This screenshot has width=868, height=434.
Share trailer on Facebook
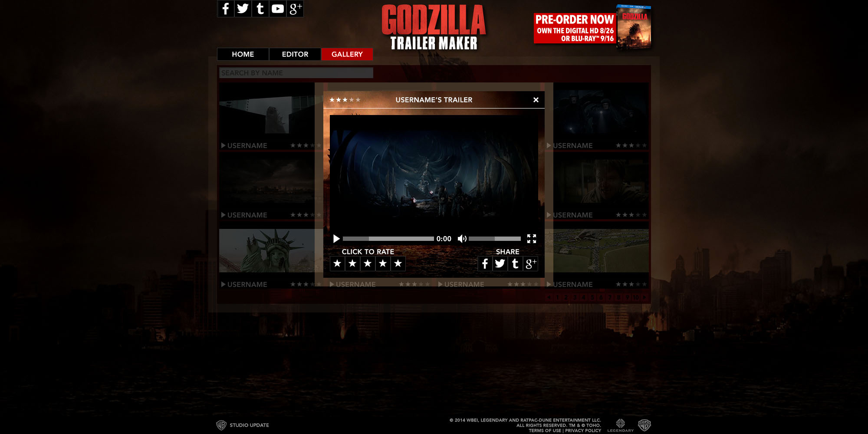pyautogui.click(x=485, y=263)
